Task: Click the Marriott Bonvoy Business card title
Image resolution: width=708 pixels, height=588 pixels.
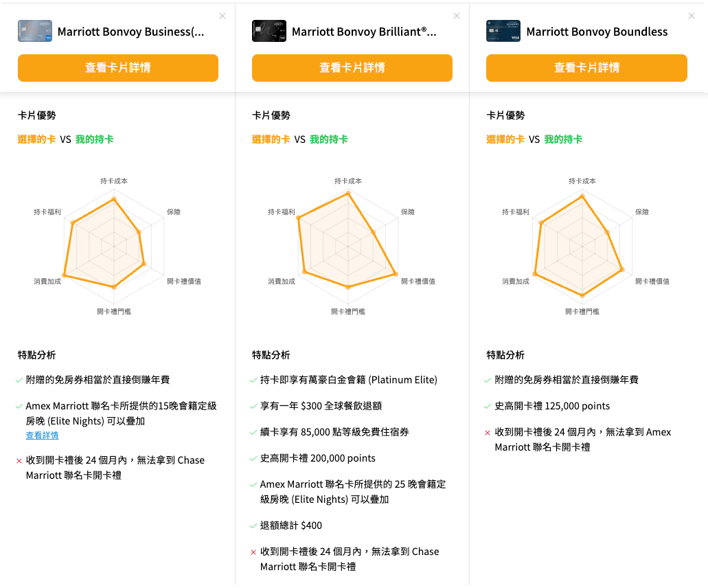Action: coord(130,32)
